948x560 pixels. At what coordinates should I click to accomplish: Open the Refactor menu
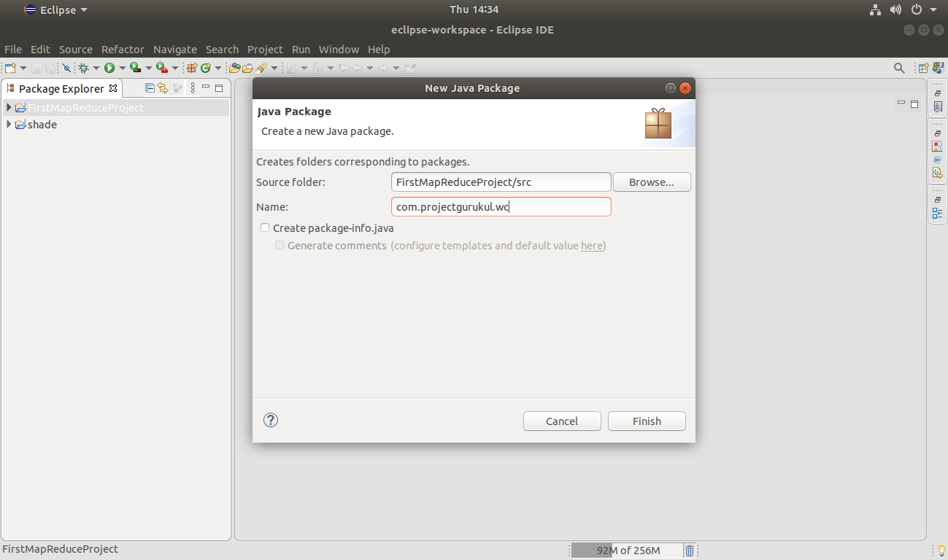pyautogui.click(x=123, y=50)
